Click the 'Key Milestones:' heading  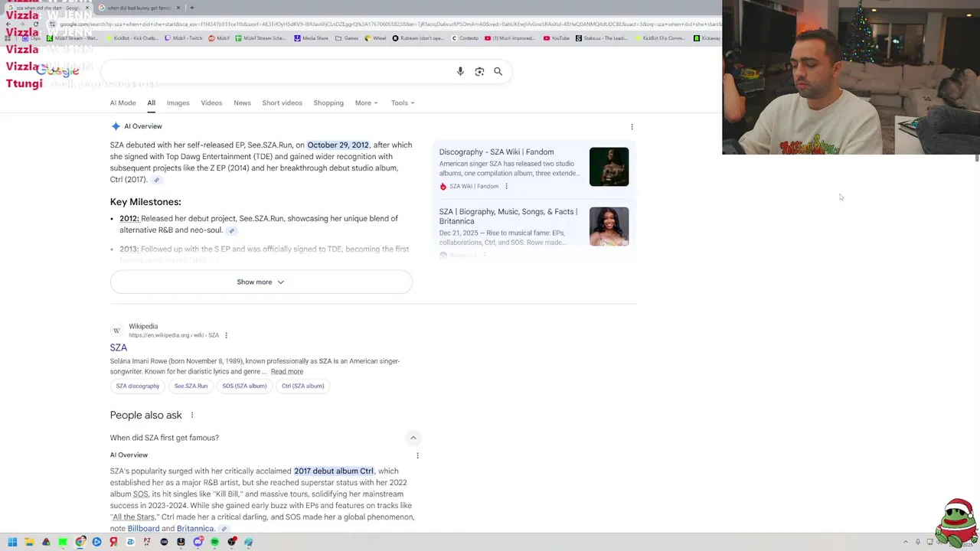click(x=145, y=202)
